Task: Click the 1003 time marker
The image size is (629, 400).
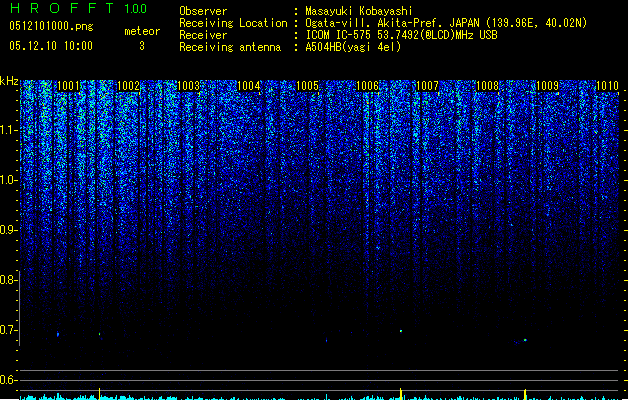Action: click(x=188, y=86)
